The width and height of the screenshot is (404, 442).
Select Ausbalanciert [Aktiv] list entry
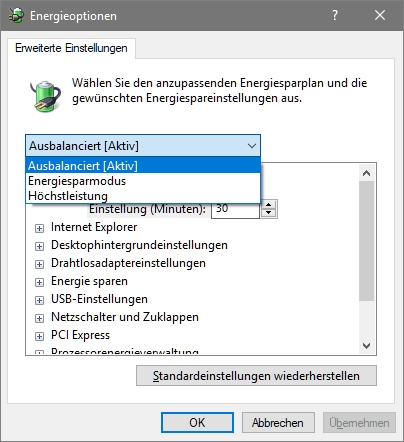(143, 165)
